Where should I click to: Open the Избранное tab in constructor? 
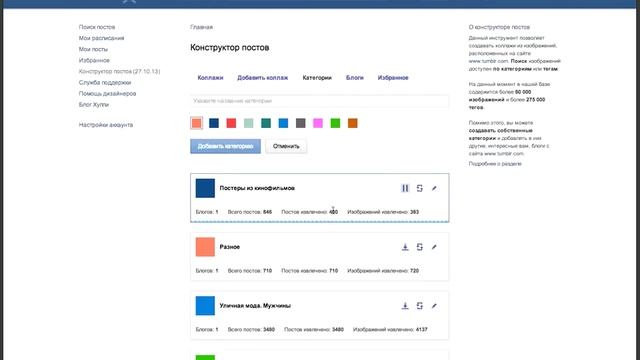[393, 78]
